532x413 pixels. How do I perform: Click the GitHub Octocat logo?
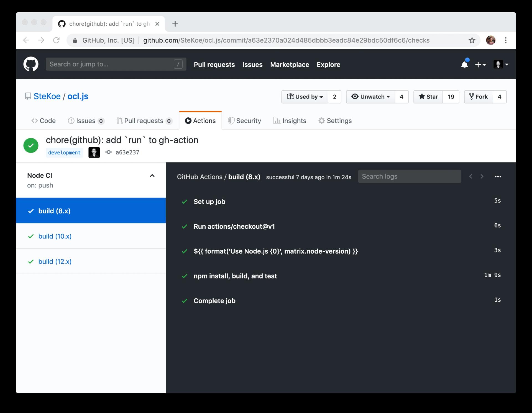coord(31,64)
